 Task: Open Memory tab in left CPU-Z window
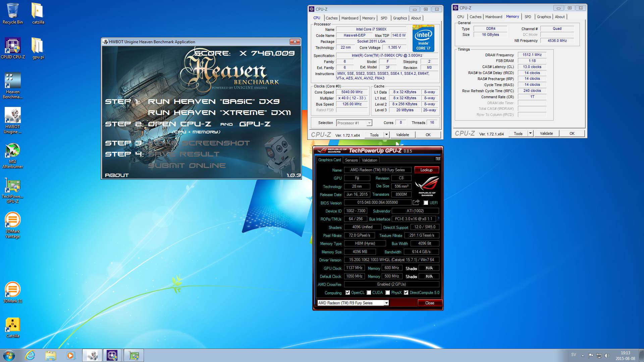point(368,18)
